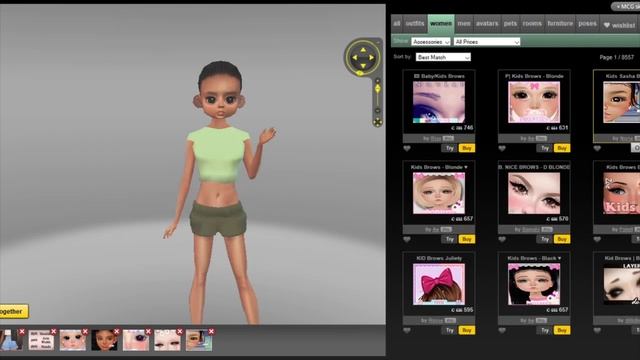This screenshot has width=640, height=360.
Task: Try on Kids Brows - Black
Action: click(544, 330)
